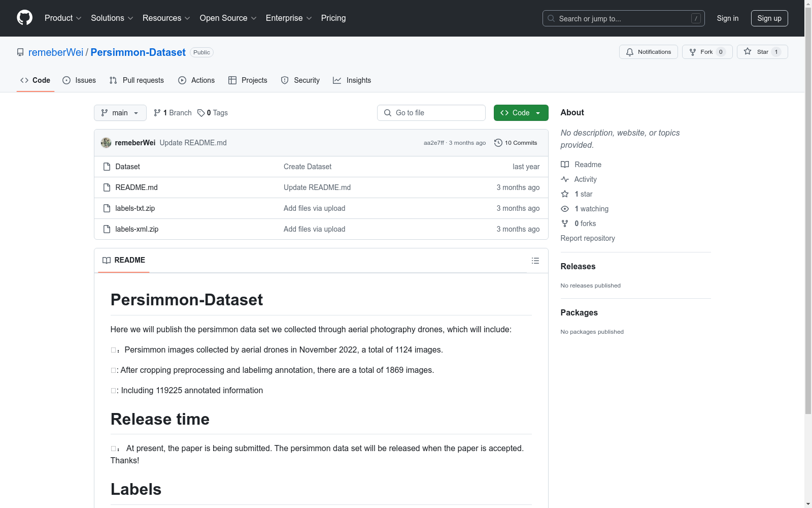Image resolution: width=812 pixels, height=508 pixels.
Task: Expand the Solutions menu
Action: (112, 18)
